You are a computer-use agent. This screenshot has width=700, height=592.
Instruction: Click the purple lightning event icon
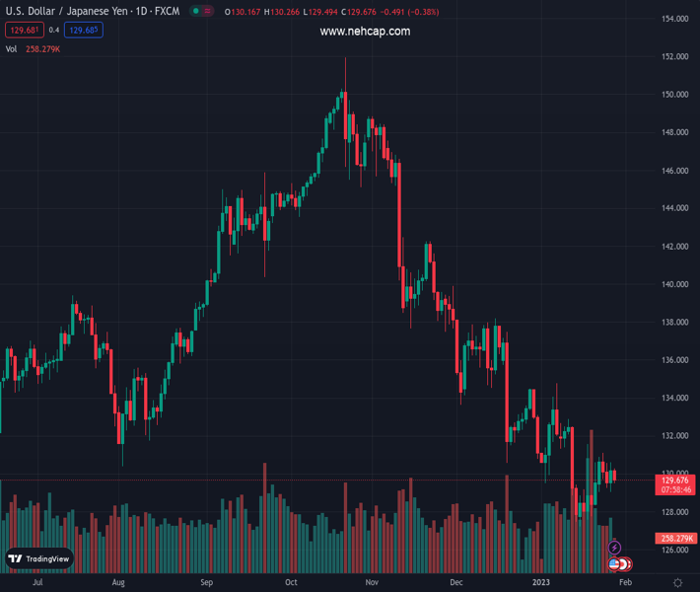coord(615,548)
